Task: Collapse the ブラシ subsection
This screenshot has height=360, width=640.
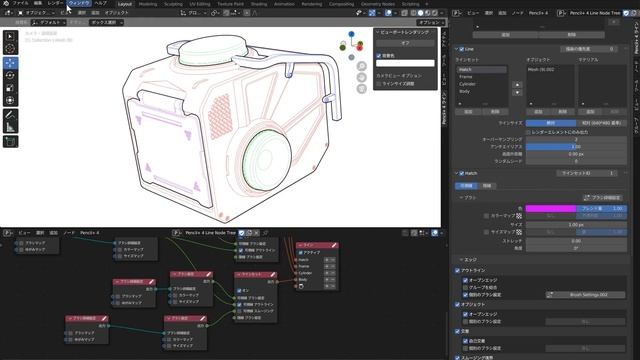Action: (461, 198)
